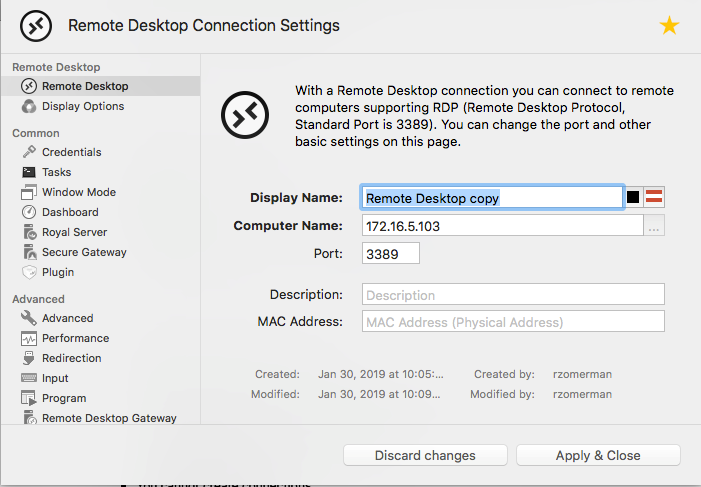Click the red striped icon picker
The image size is (701, 487).
(x=654, y=197)
